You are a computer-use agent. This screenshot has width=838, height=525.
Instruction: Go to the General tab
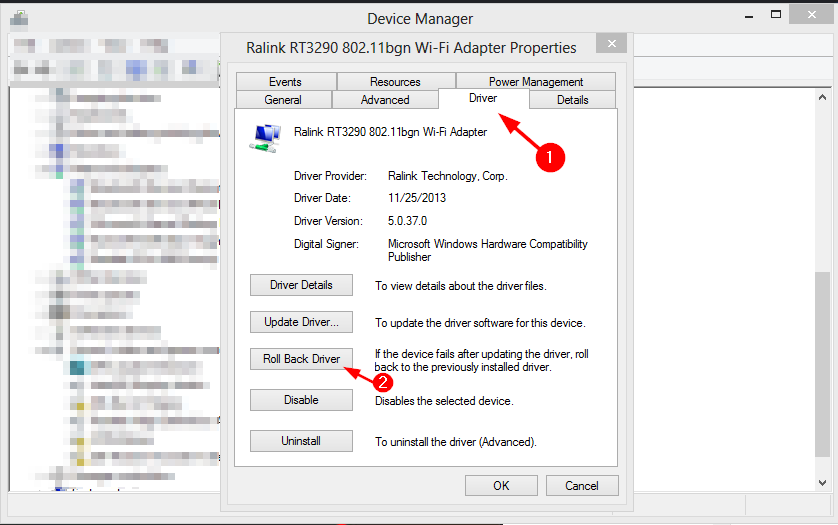(x=283, y=100)
